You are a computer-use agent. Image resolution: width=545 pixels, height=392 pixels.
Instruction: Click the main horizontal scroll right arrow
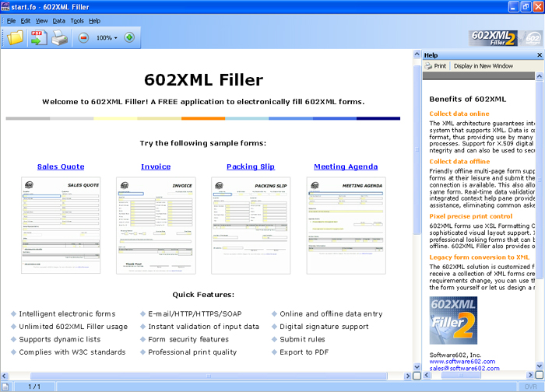408,376
